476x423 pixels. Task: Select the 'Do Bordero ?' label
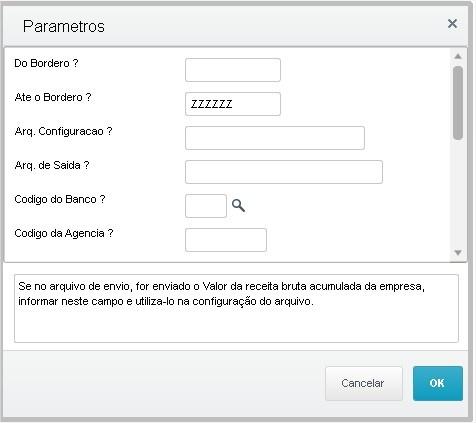pos(46,63)
